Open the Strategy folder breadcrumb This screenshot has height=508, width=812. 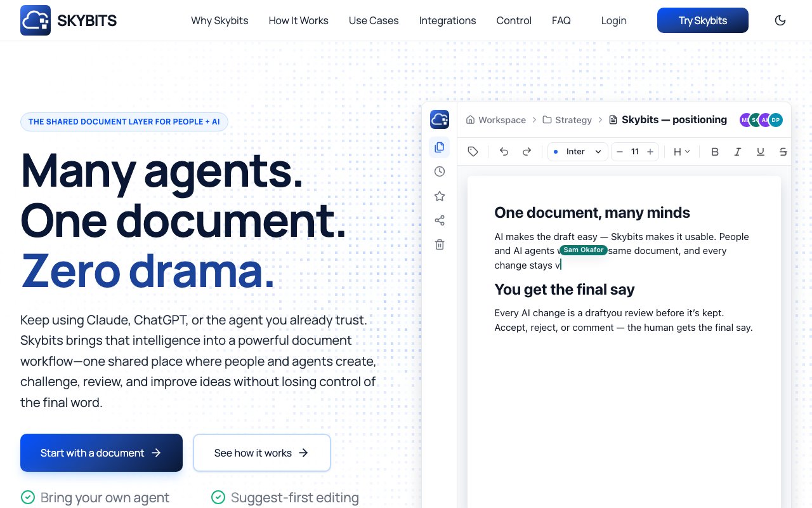pyautogui.click(x=567, y=120)
